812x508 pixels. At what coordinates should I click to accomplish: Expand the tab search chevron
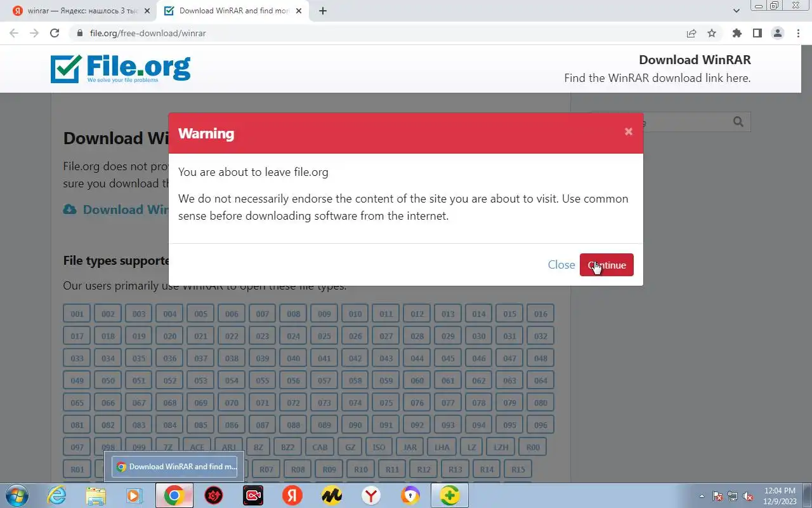coord(737,11)
